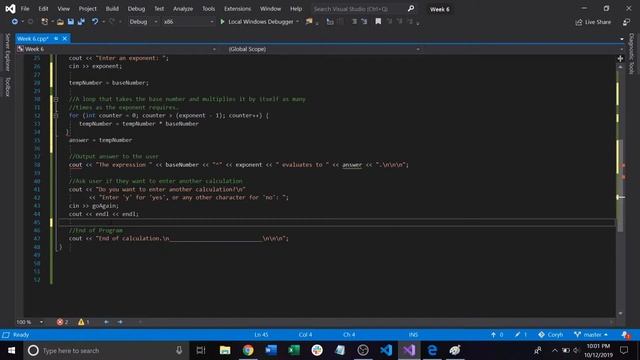Click the navigate to next issue arrow
This screenshot has width=640, height=360.
click(x=120, y=322)
